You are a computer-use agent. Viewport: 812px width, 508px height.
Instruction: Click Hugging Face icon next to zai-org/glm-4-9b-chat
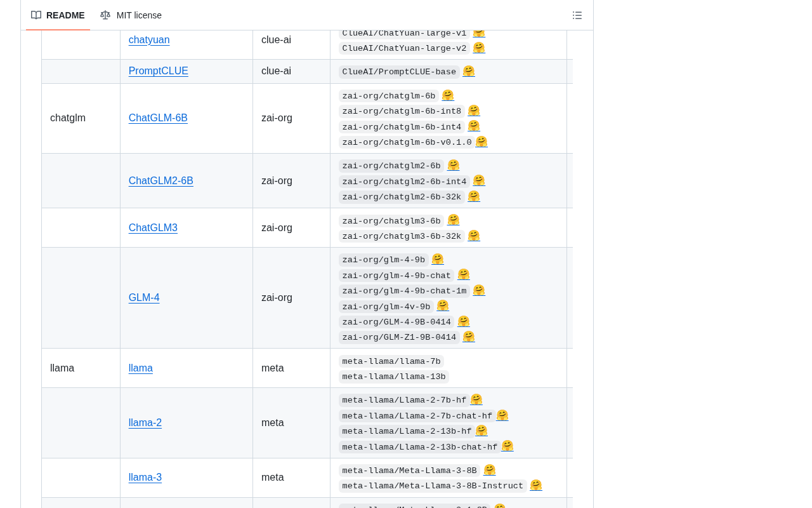(x=464, y=274)
